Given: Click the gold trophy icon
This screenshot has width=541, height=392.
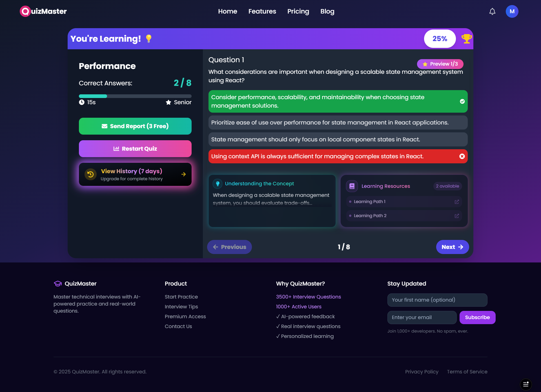Looking at the screenshot, I should click(466, 39).
